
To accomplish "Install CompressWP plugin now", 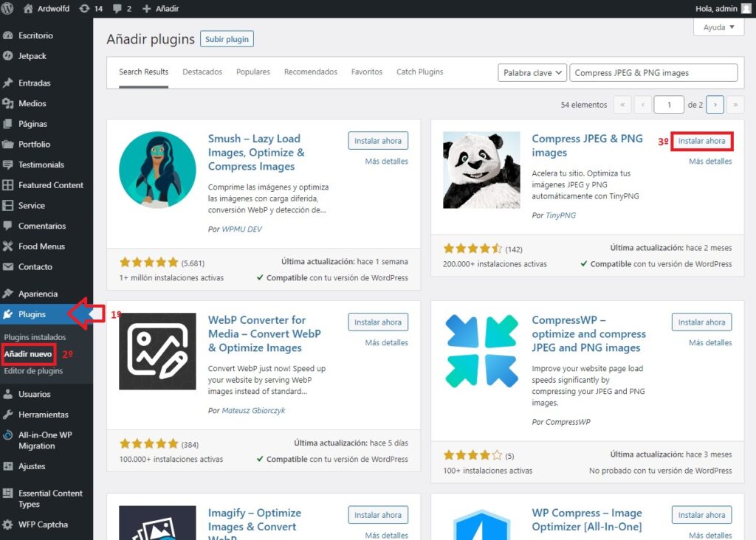I will tap(701, 322).
